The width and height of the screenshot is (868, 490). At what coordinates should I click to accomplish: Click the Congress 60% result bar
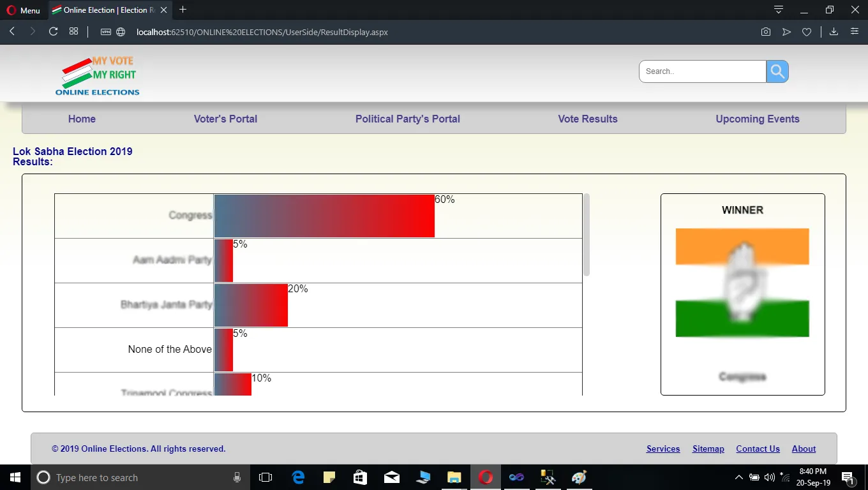[324, 216]
